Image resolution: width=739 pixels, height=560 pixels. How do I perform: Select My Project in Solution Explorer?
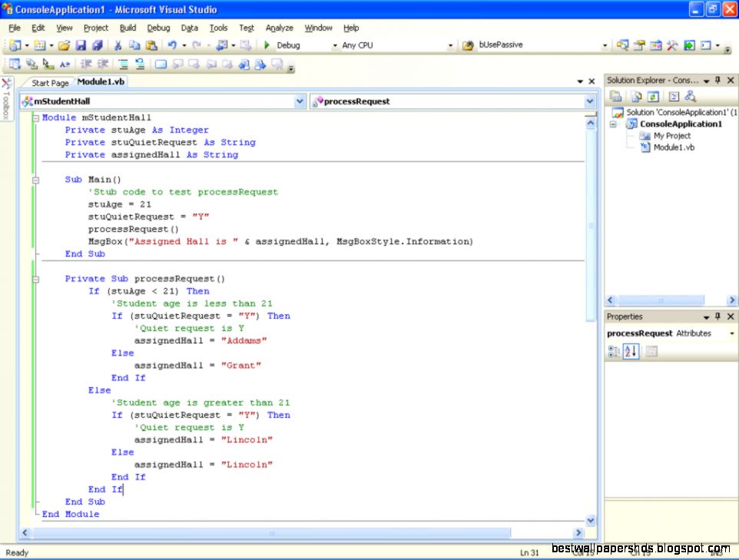click(x=671, y=136)
